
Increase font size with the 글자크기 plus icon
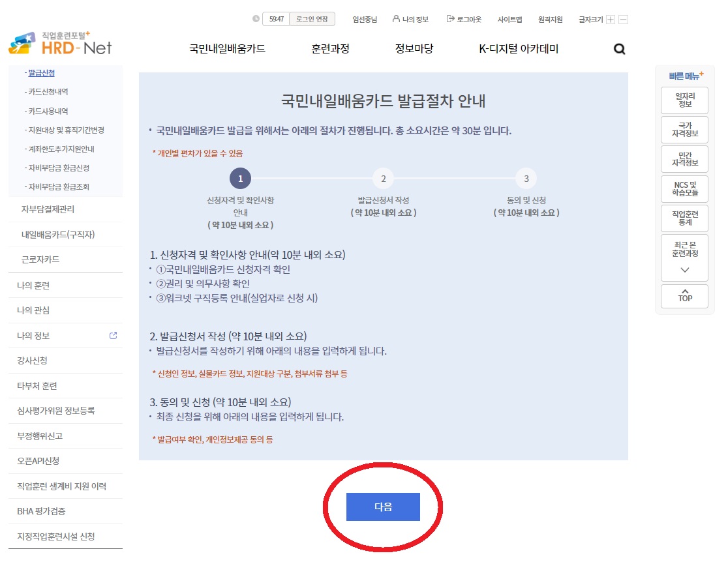[x=609, y=20]
